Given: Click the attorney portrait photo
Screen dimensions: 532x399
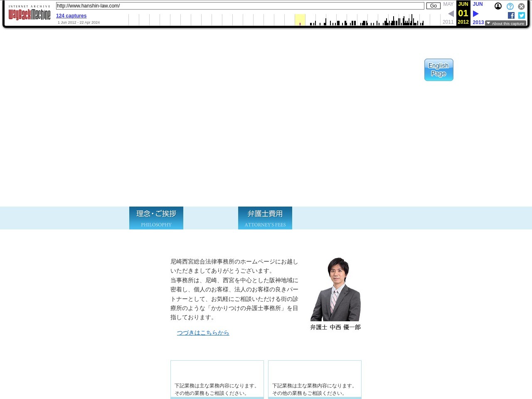Looking at the screenshot, I should (335, 289).
